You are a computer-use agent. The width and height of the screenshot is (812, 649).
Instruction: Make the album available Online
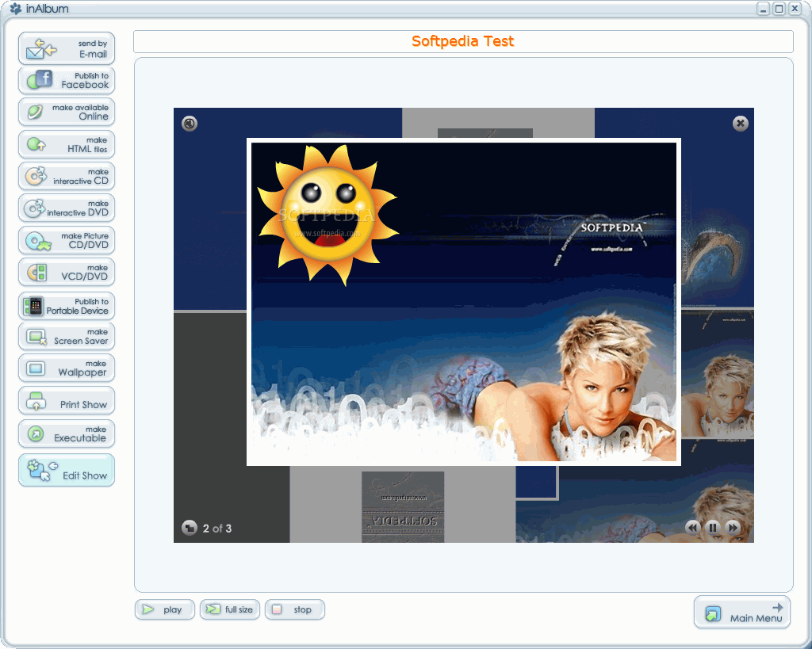click(x=67, y=113)
